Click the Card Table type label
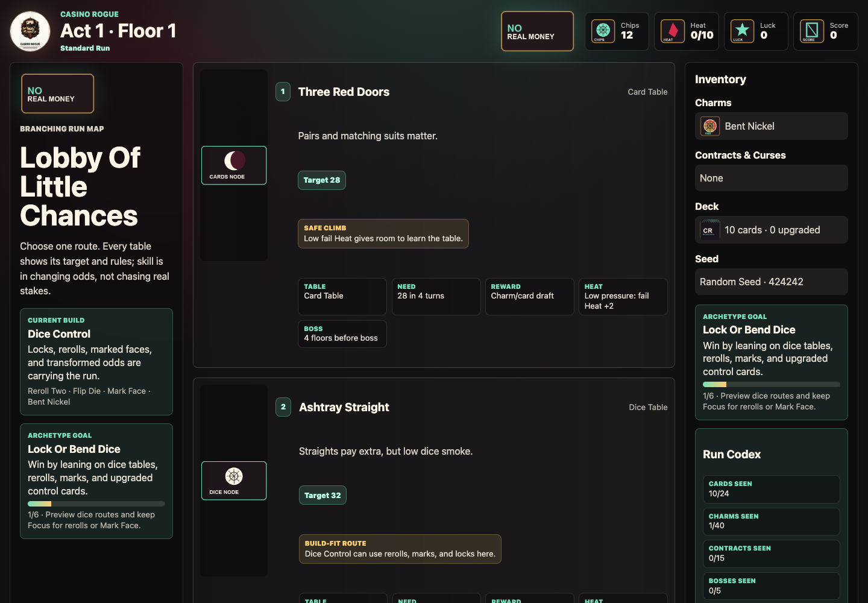Image resolution: width=868 pixels, height=603 pixels. click(x=647, y=92)
